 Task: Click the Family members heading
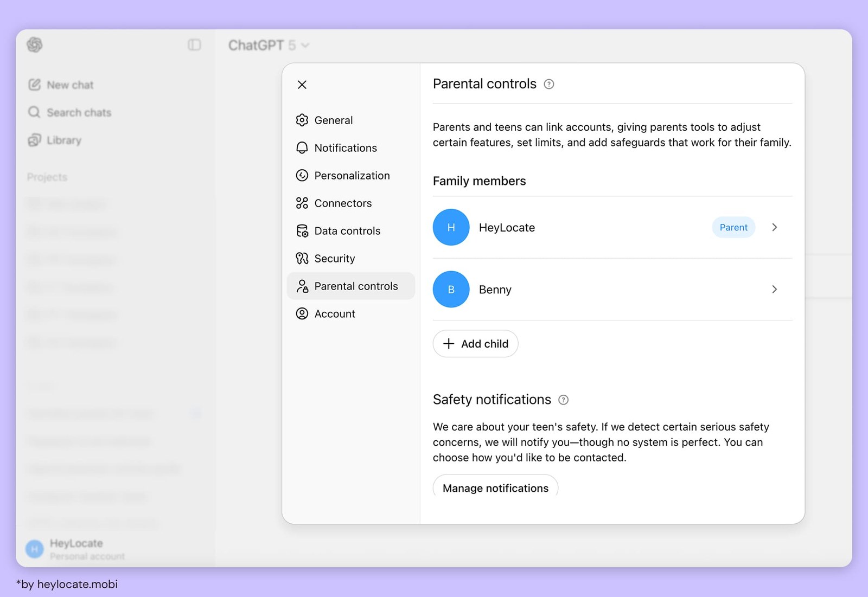point(479,181)
